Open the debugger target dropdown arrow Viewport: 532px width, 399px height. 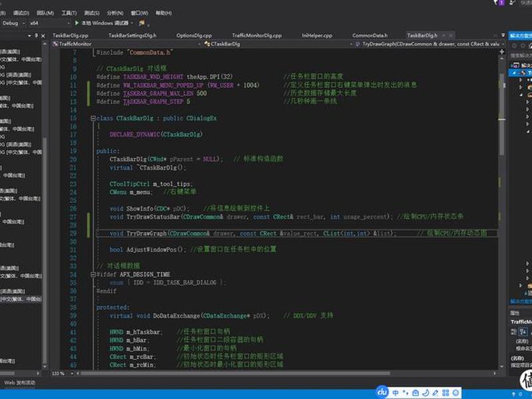132,23
